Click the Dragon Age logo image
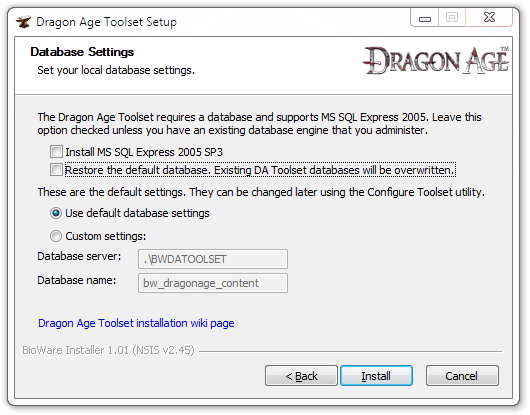Viewport: 530px width, 415px height. coord(436,60)
